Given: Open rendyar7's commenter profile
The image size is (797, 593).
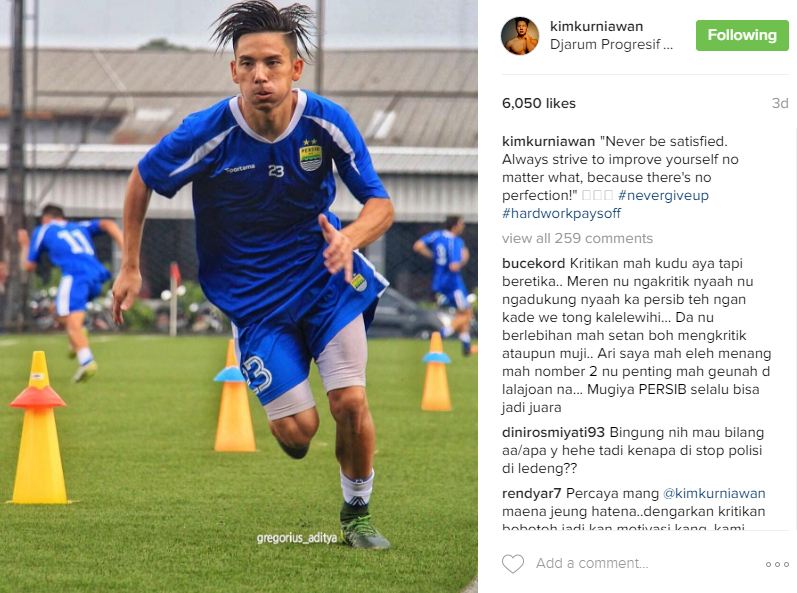Looking at the screenshot, I should [x=531, y=493].
